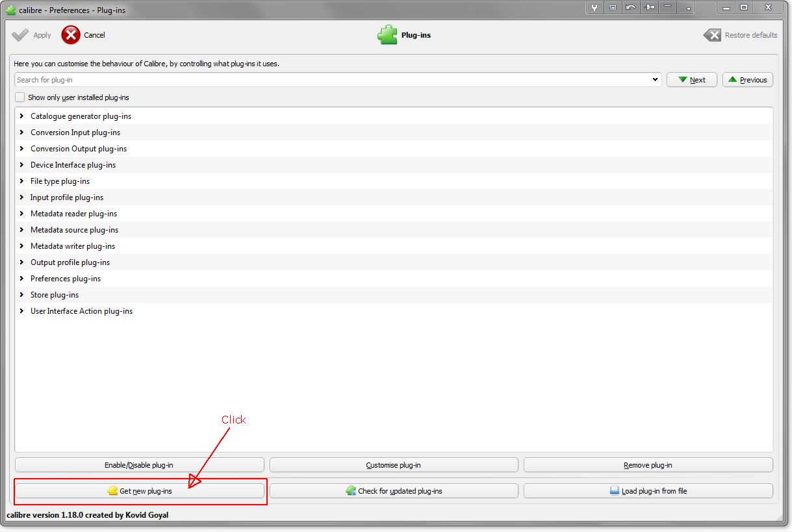This screenshot has width=792, height=532.
Task: Click the undo arrow icon in the title bar
Action: click(631, 7)
